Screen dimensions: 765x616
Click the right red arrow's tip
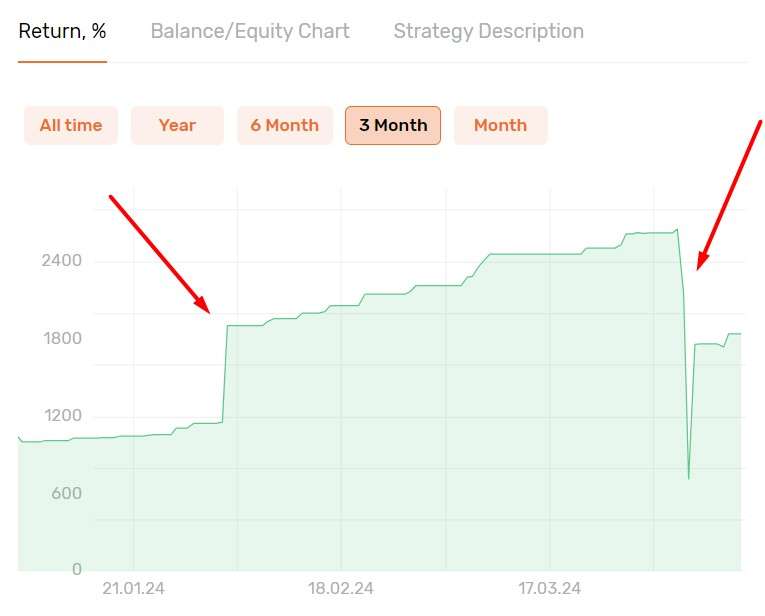pyautogui.click(x=698, y=268)
